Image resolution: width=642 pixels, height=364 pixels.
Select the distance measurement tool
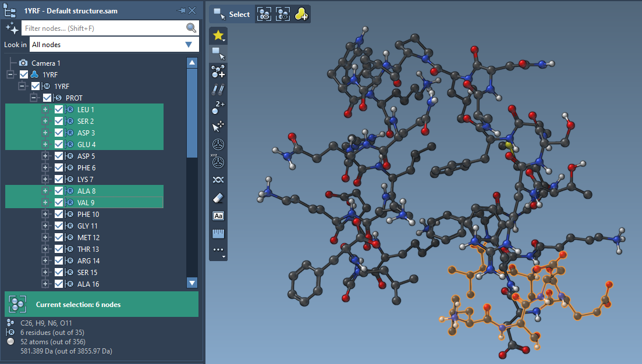click(218, 90)
